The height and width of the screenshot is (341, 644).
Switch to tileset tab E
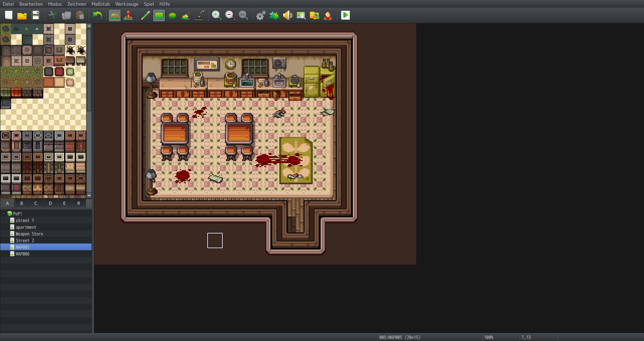[x=64, y=203]
